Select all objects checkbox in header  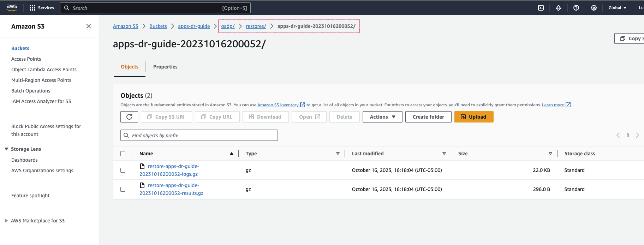coord(123,154)
